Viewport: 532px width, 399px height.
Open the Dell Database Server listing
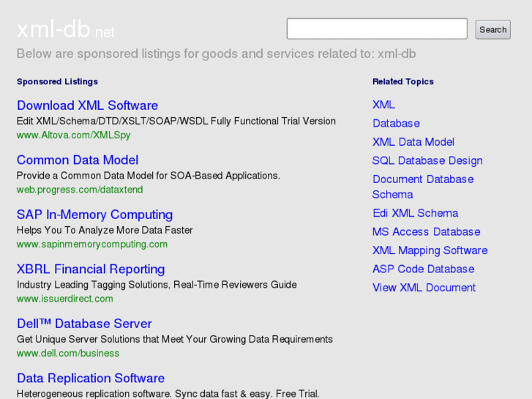[84, 324]
